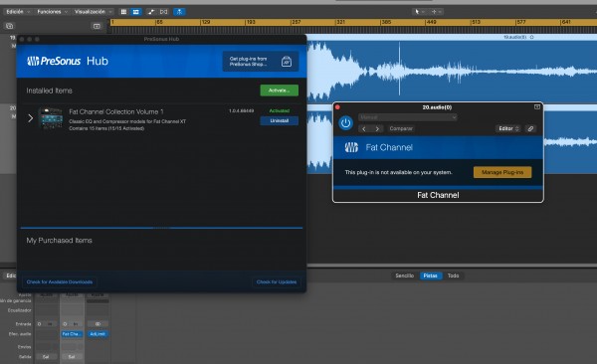Click version number 1.0.4 text
This screenshot has width=597, height=364.
pyautogui.click(x=241, y=110)
